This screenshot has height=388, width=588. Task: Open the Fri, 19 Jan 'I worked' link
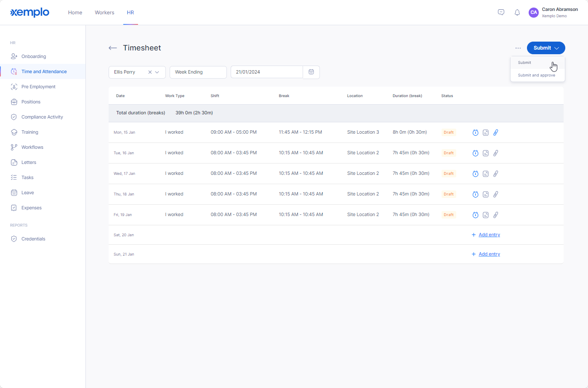(174, 214)
